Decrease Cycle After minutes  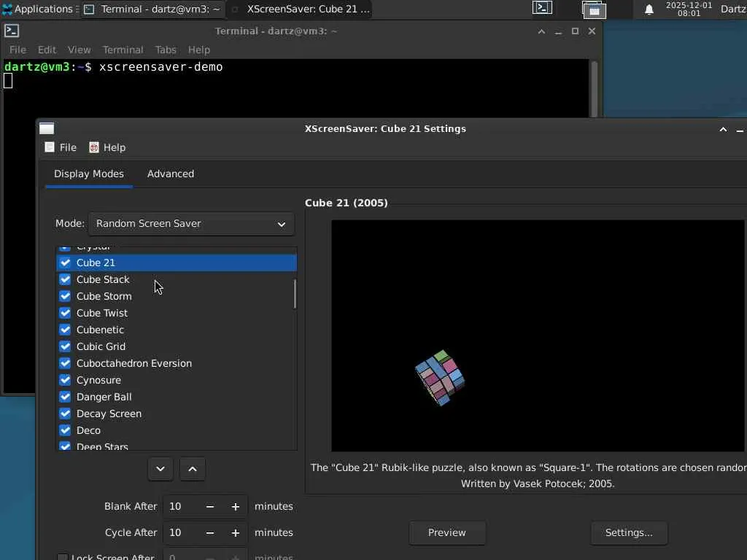[x=210, y=533]
